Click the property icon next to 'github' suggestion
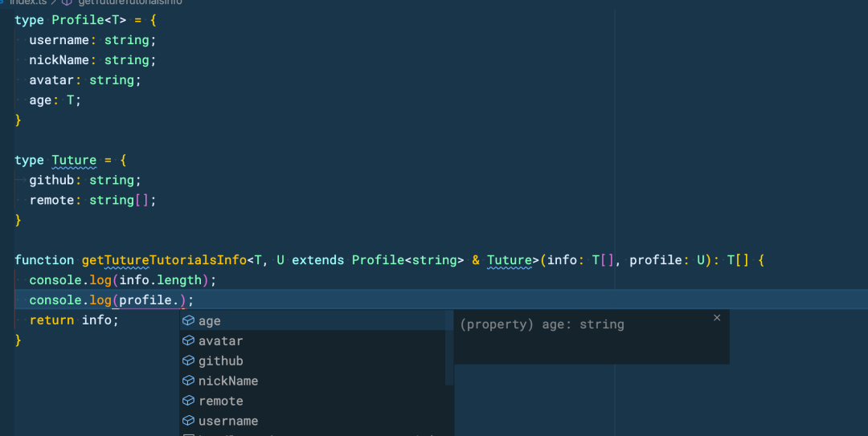Image resolution: width=868 pixels, height=436 pixels. (x=189, y=361)
